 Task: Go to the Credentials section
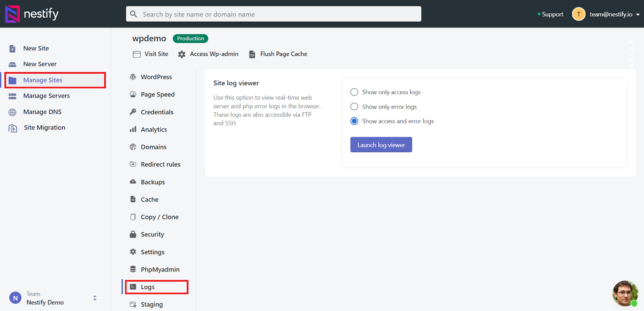click(157, 112)
